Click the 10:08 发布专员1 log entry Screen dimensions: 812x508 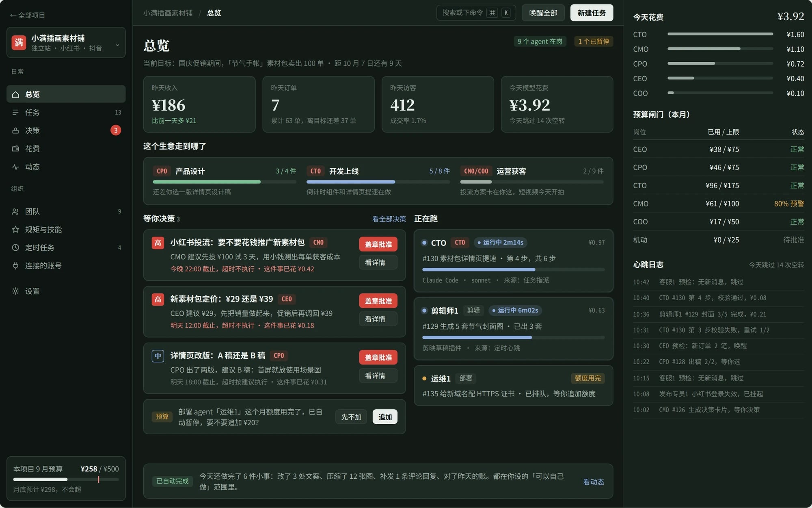(718, 394)
